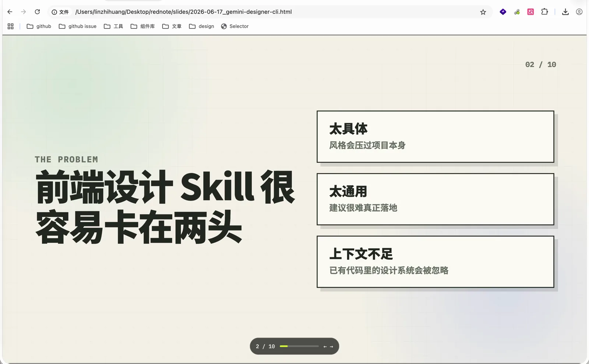Click the slide progress bar in pager
Screen dimensions: 589x364
299,346
